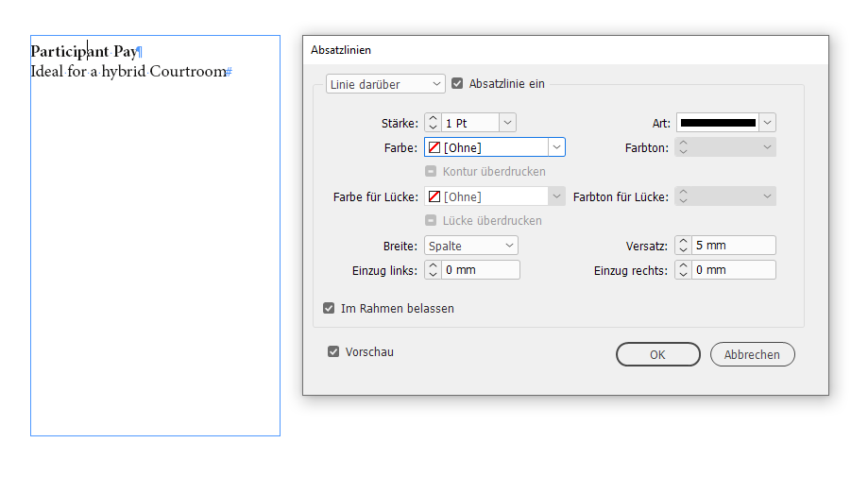Click the Absatzlinien dialog title bar
868x477 pixels.
[x=565, y=49]
